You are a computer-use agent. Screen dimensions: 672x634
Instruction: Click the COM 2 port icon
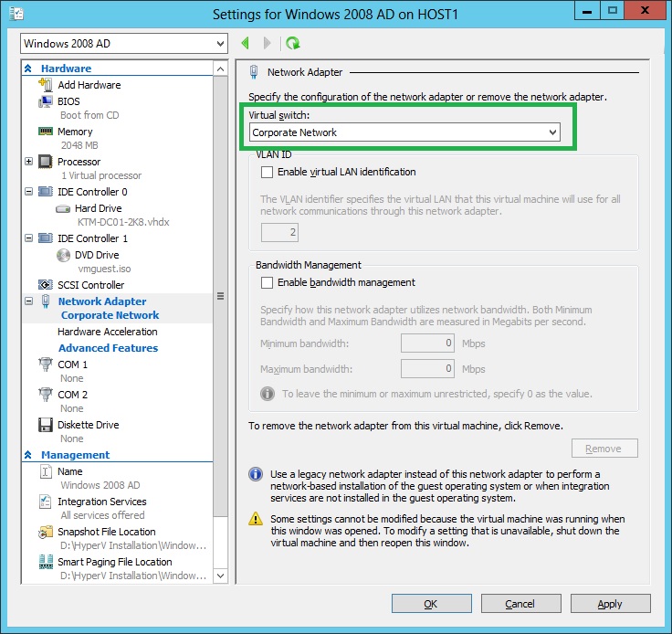tap(45, 395)
